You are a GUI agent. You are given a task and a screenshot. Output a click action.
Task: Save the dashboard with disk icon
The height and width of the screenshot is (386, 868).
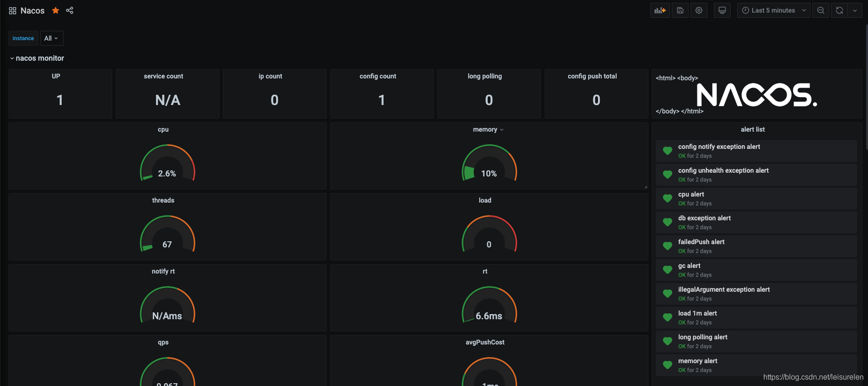pos(680,10)
